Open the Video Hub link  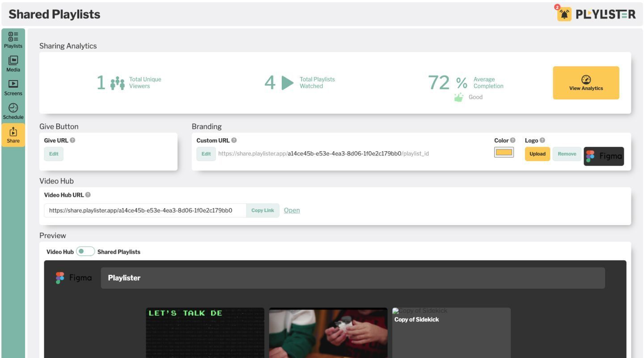pyautogui.click(x=292, y=210)
